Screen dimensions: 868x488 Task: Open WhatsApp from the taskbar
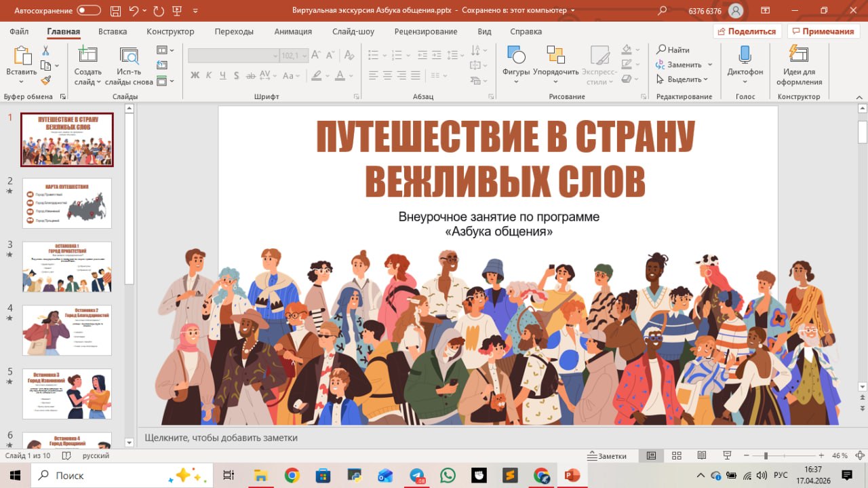[448, 475]
